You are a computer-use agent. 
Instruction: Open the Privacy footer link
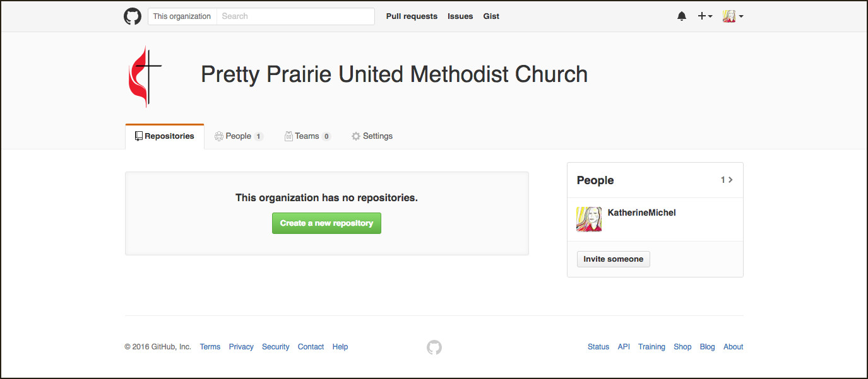241,347
